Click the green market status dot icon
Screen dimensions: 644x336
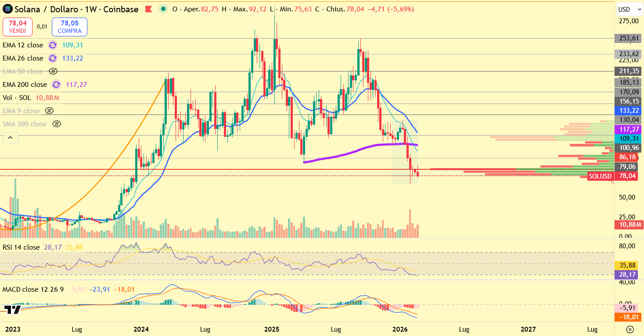click(163, 8)
